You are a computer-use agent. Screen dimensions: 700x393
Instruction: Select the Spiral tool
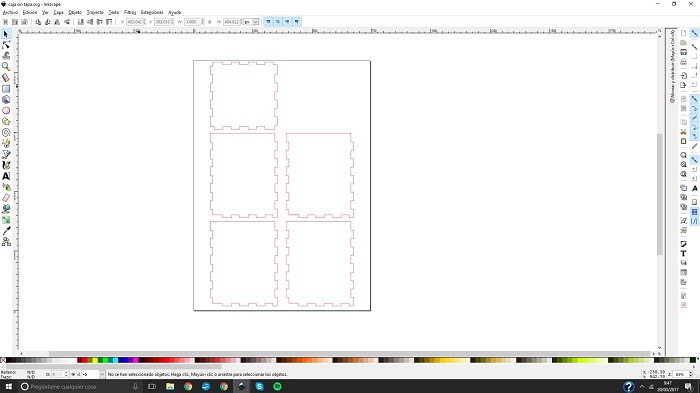(x=6, y=132)
